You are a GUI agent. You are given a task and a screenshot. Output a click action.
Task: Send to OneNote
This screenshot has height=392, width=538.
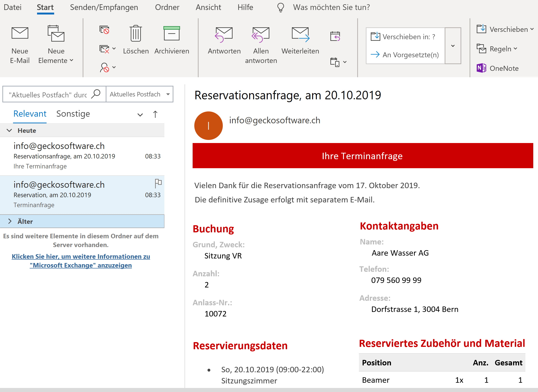coord(498,68)
